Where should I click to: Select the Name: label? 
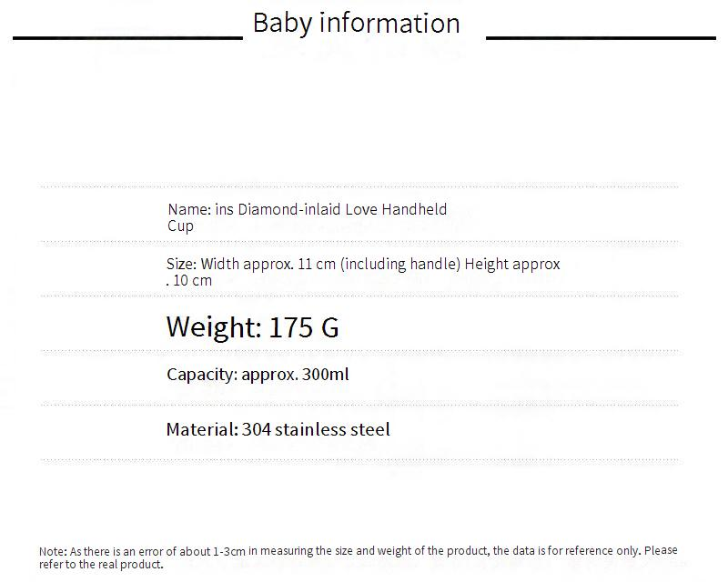(188, 209)
